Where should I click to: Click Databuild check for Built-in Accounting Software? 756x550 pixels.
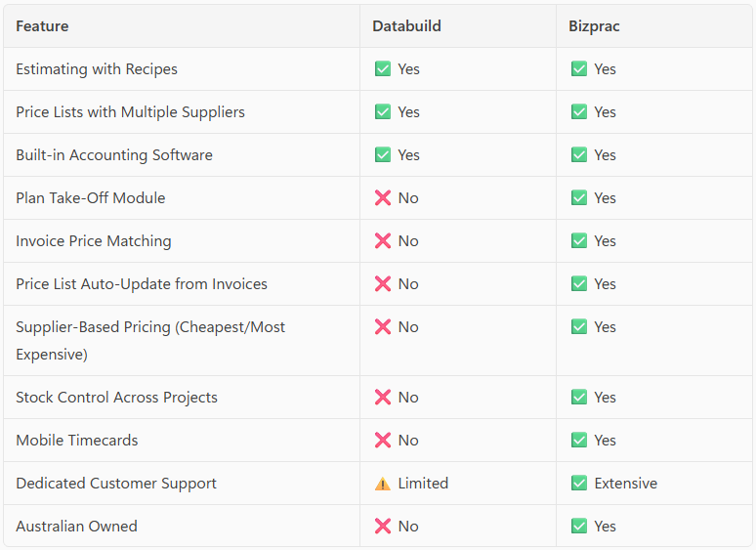point(383,154)
